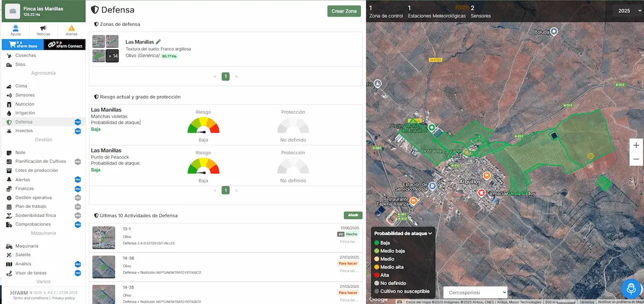Viewport: 644px width, 304px height.
Task: Open the +14 zone thumbnail
Action: (x=112, y=56)
